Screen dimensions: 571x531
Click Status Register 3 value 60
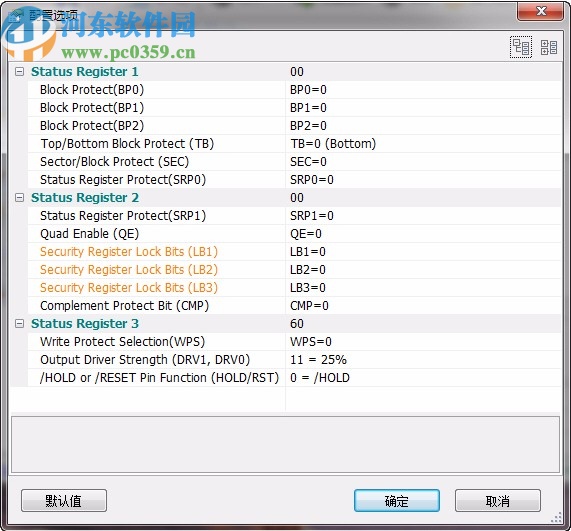click(x=297, y=323)
